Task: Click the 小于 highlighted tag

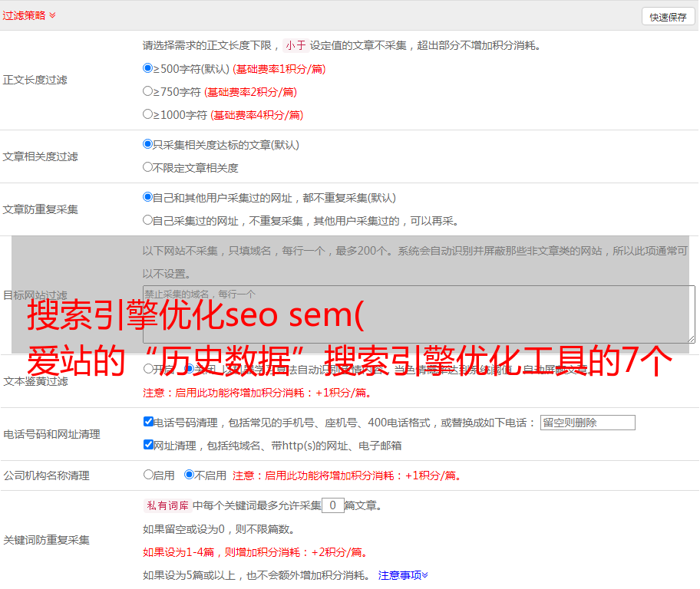Action: click(x=296, y=45)
